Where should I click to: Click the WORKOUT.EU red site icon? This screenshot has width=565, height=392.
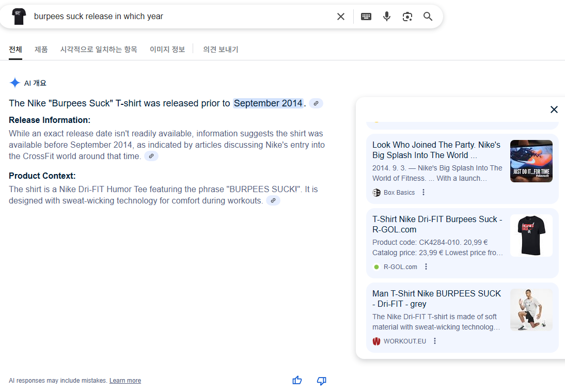click(x=376, y=341)
